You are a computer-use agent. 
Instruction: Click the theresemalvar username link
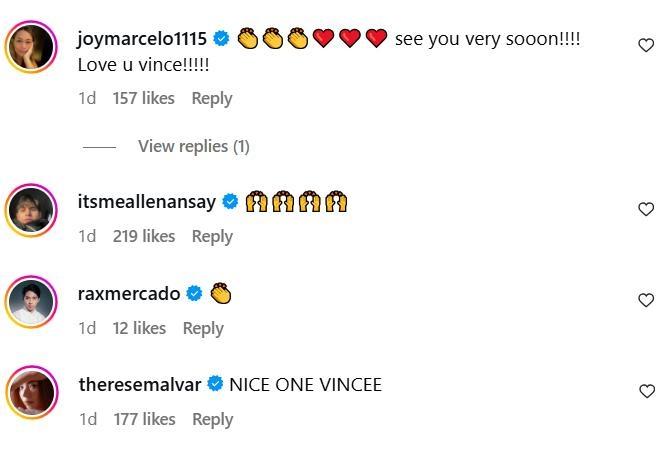click(x=139, y=385)
